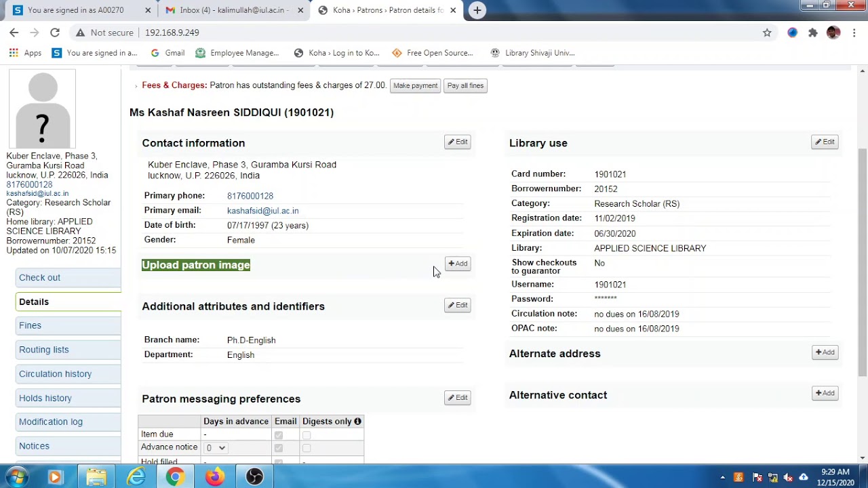Open File Explorer from the taskbar
868x488 pixels.
tap(96, 477)
